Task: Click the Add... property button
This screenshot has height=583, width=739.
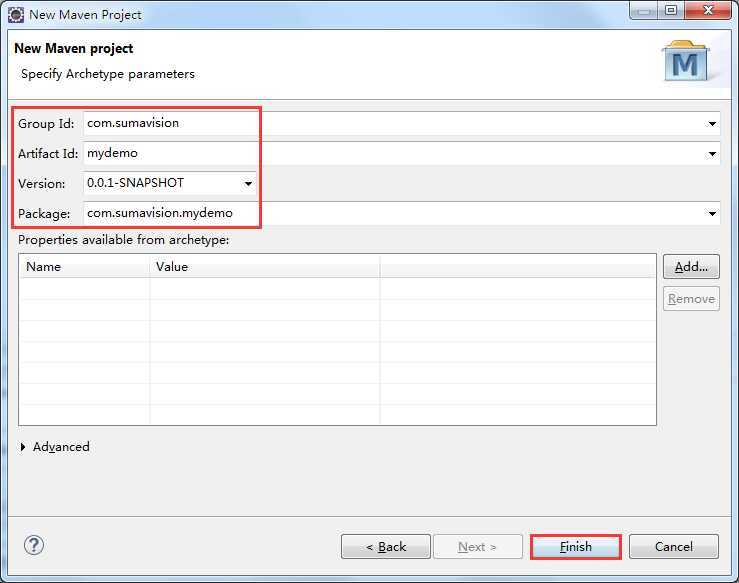Action: (691, 267)
